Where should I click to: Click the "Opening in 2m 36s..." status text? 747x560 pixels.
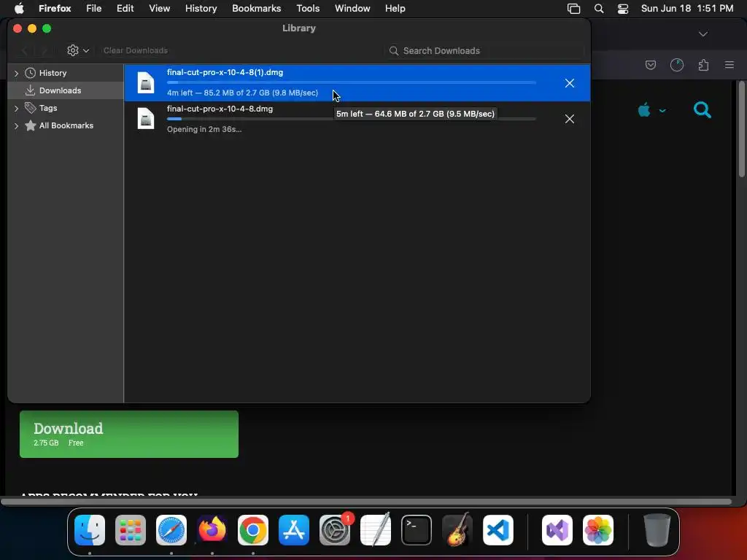[x=204, y=130]
